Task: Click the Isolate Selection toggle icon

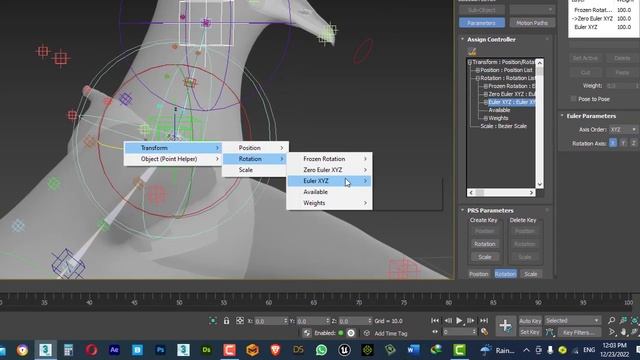Action: pos(213,321)
